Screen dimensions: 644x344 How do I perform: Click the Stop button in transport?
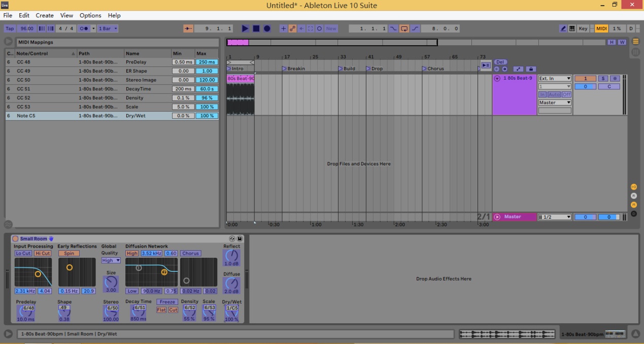(256, 29)
